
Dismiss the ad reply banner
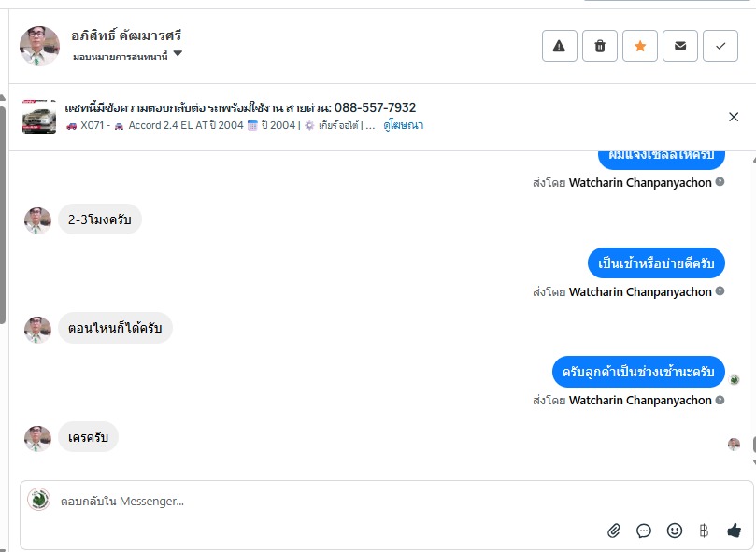734,117
